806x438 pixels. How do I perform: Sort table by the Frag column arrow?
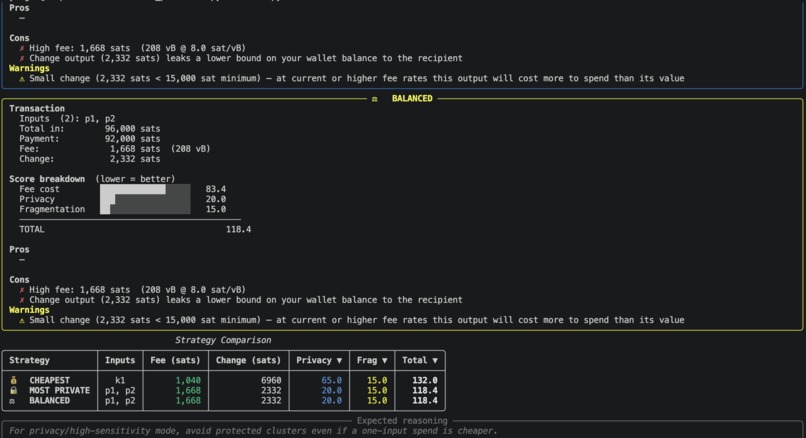(384, 360)
